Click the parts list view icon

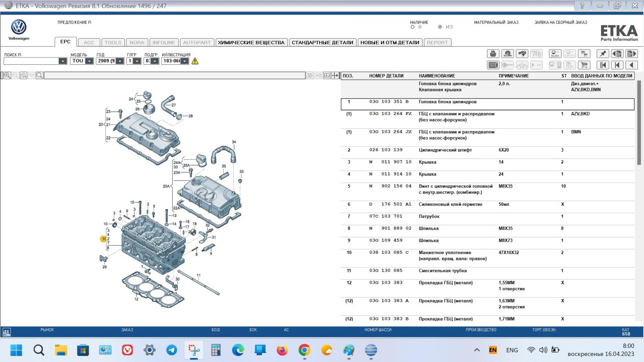click(x=493, y=65)
